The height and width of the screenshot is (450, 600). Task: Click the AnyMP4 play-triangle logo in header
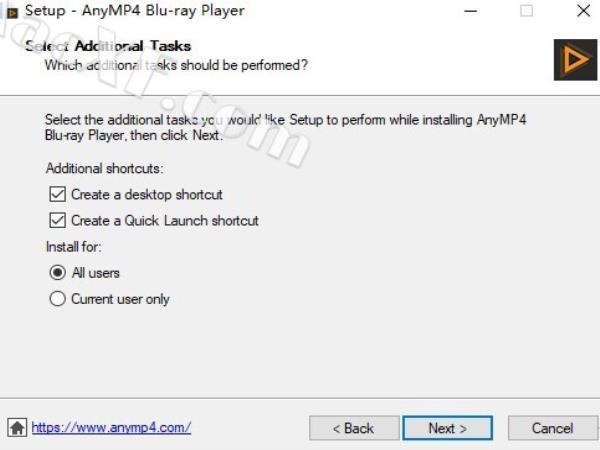coord(575,60)
